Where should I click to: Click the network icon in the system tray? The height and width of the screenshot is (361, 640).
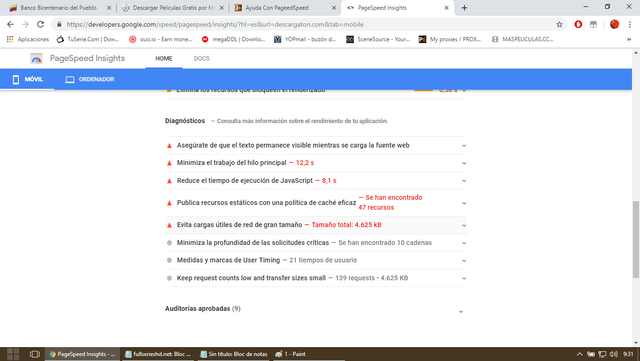click(x=602, y=354)
